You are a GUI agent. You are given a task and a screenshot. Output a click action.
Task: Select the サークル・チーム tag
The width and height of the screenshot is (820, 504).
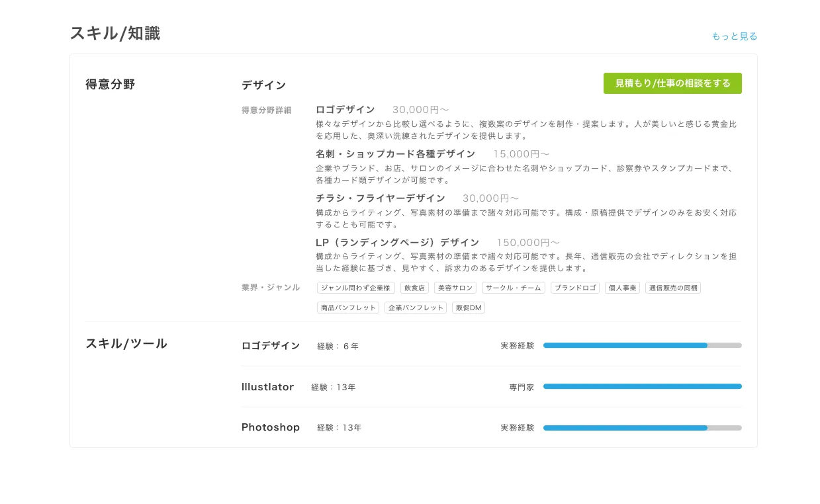tap(514, 288)
